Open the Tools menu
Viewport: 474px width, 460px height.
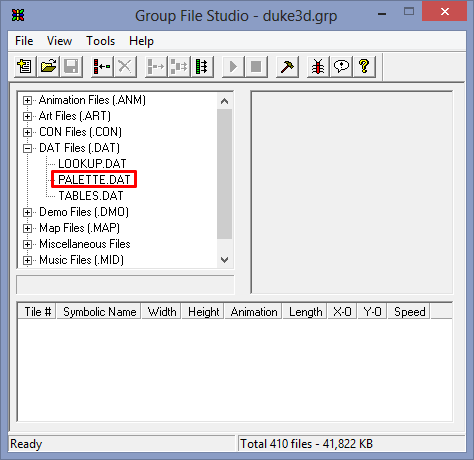point(100,41)
